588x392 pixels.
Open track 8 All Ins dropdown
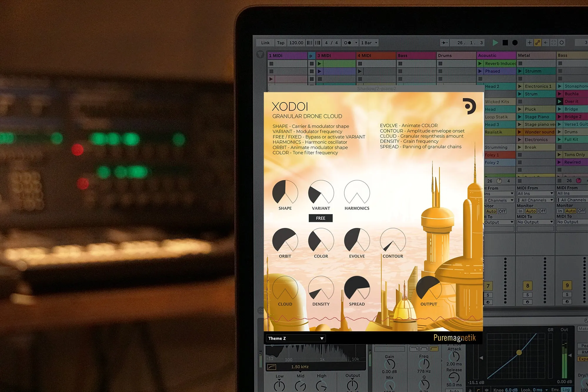coord(535,194)
